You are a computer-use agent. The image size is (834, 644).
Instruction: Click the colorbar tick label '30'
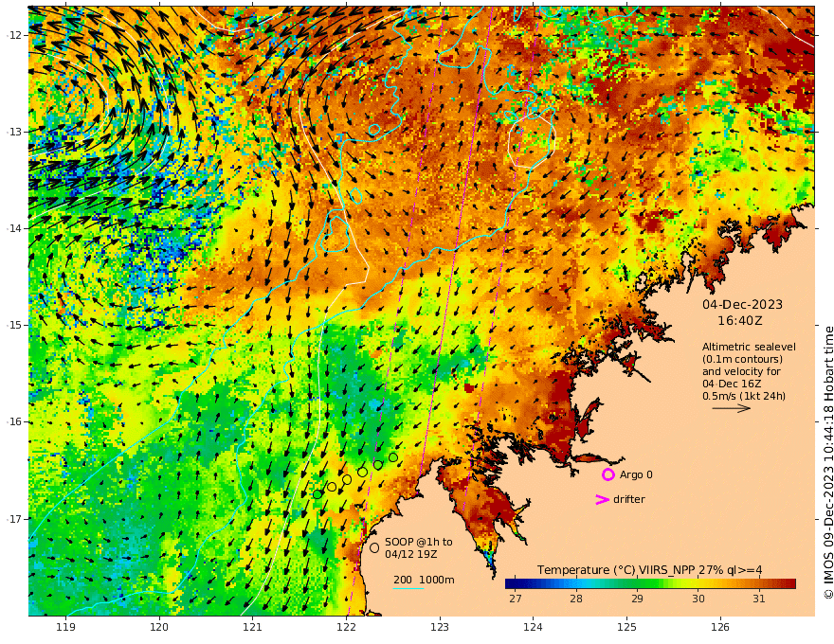[698, 599]
